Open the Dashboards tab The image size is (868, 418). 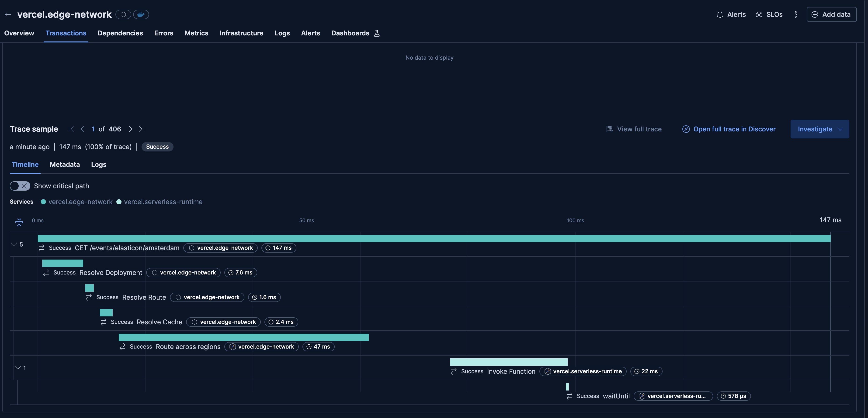coord(351,33)
